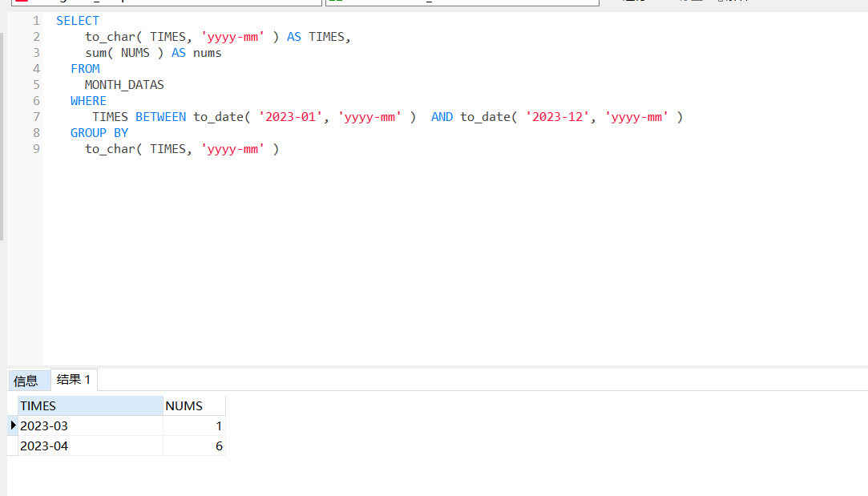Click the vertical scrollbar on the left edge
The image size is (868, 496).
coord(2,136)
